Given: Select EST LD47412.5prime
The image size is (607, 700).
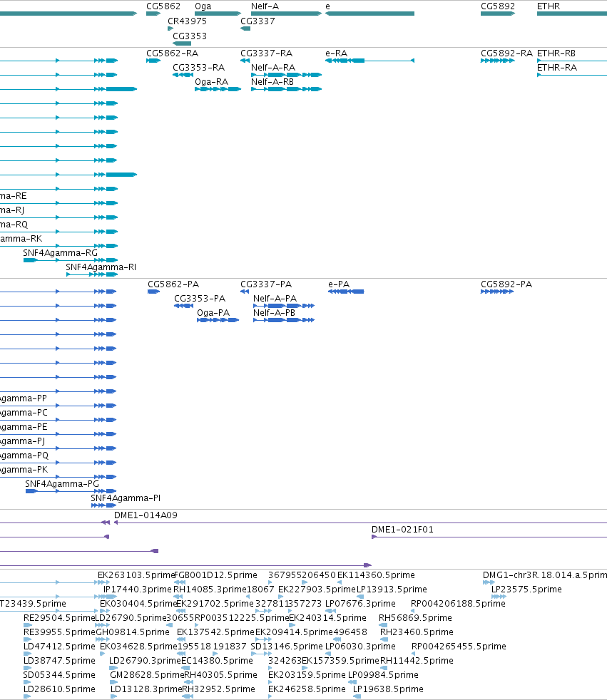Looking at the screenshot, I should click(59, 647).
